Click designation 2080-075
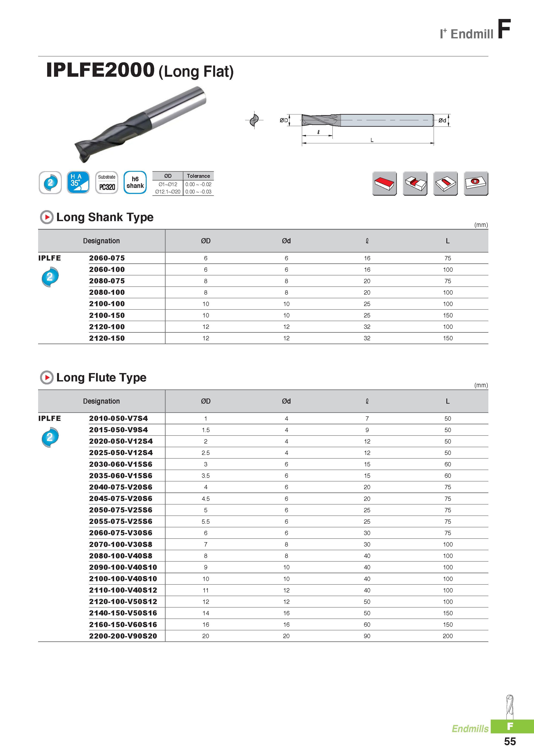534x756 pixels. coord(107,281)
